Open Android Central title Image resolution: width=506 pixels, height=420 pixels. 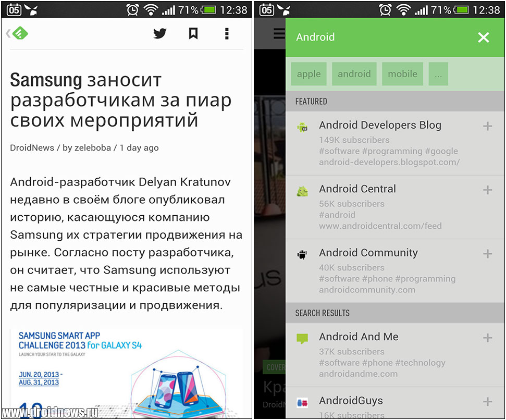357,189
